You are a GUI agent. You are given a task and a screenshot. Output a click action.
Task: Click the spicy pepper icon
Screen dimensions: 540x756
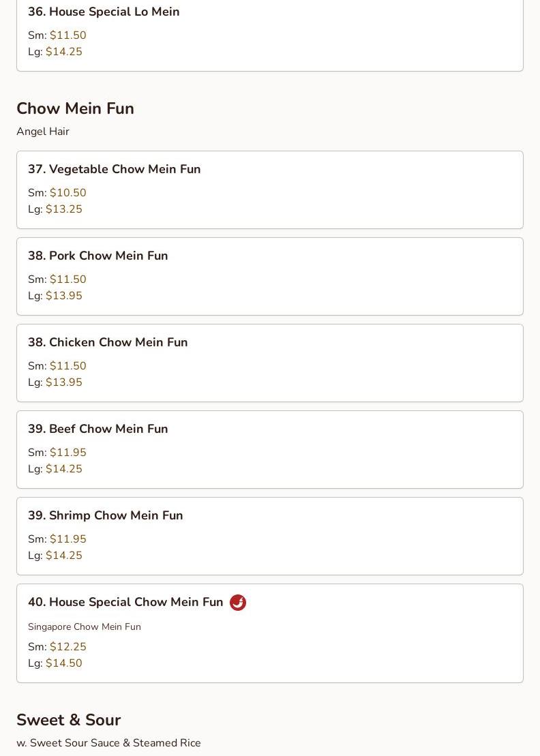pyautogui.click(x=237, y=603)
